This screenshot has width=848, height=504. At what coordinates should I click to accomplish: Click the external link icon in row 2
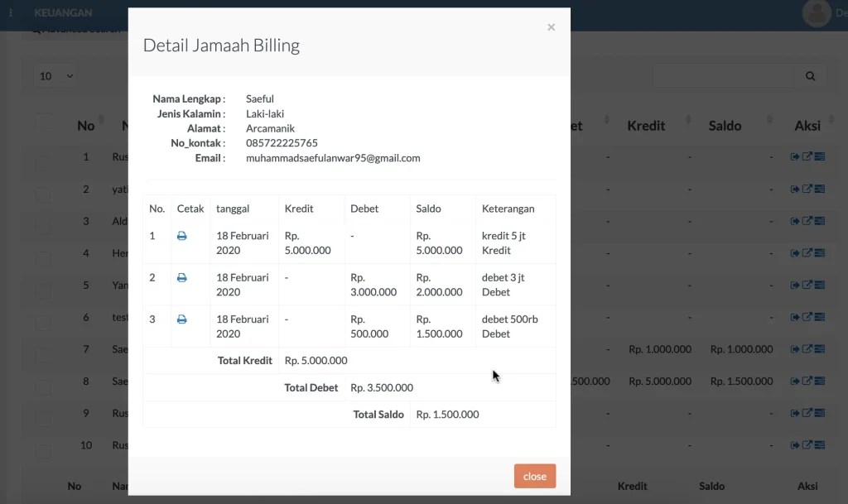[807, 189]
